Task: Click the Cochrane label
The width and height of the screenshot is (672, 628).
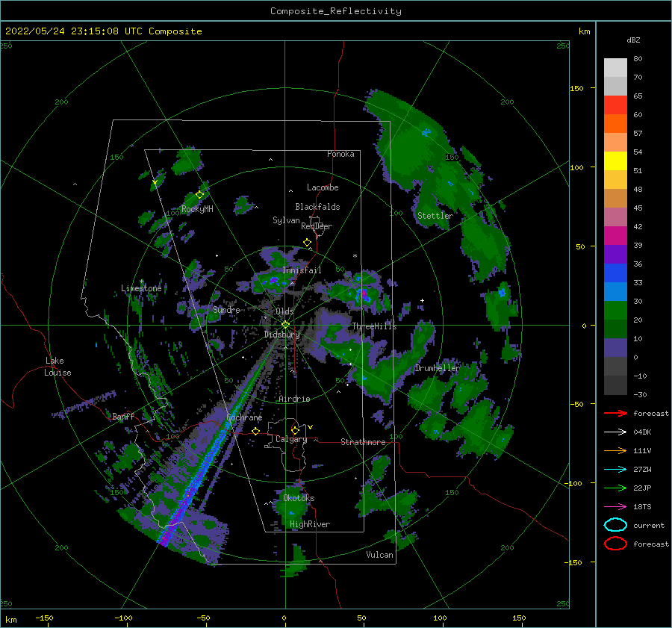Action: [x=244, y=417]
